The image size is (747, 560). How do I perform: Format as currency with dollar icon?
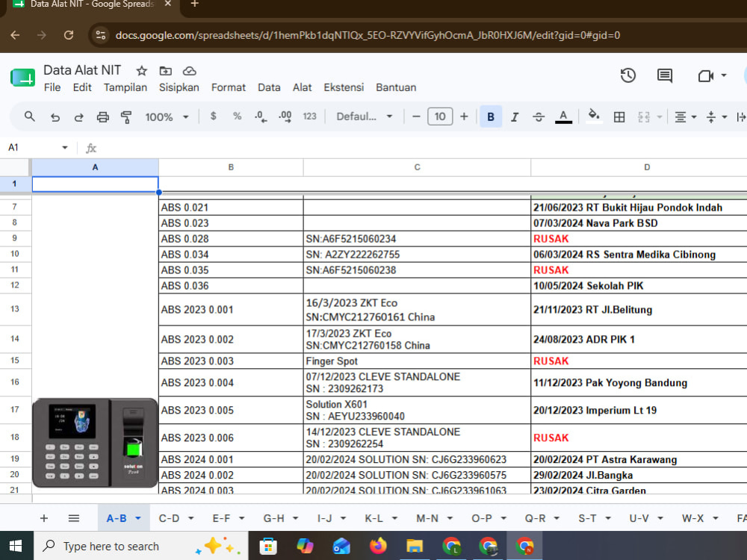click(x=214, y=116)
